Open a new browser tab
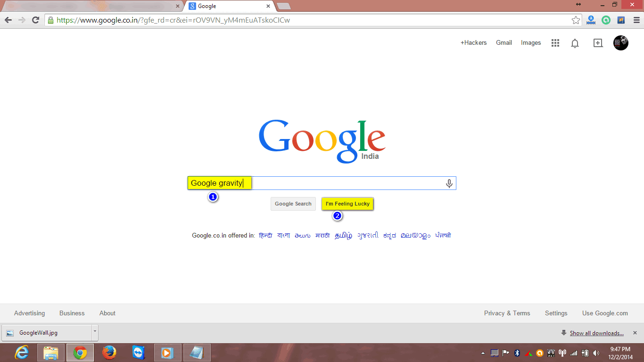This screenshot has height=362, width=644. pyautogui.click(x=284, y=6)
